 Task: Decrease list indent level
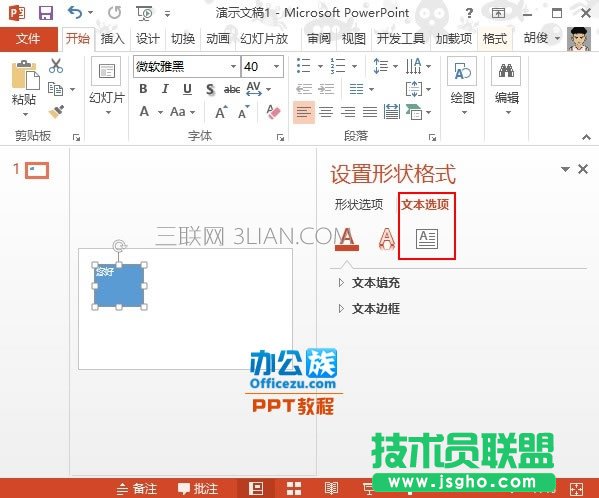[304, 89]
